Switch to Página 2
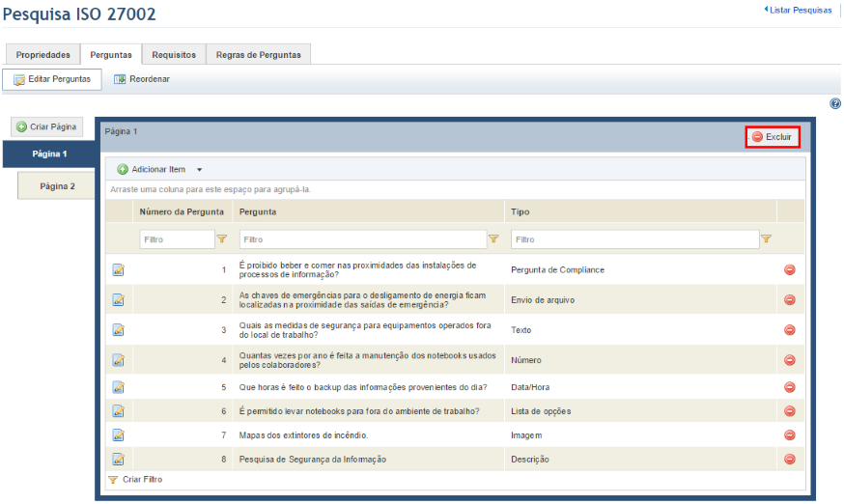Screen dimensions: 844x504 pyautogui.click(x=57, y=186)
